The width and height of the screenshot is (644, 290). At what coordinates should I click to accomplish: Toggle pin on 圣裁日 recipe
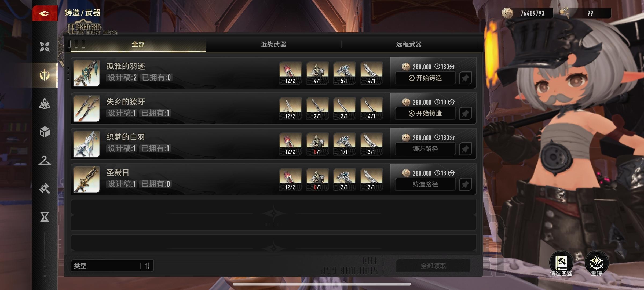coord(465,184)
